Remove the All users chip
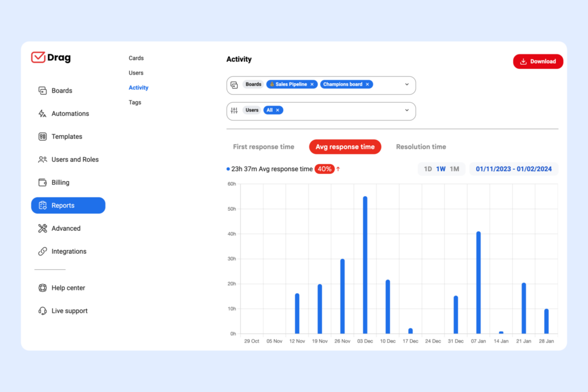The height and width of the screenshot is (392, 588). [277, 110]
